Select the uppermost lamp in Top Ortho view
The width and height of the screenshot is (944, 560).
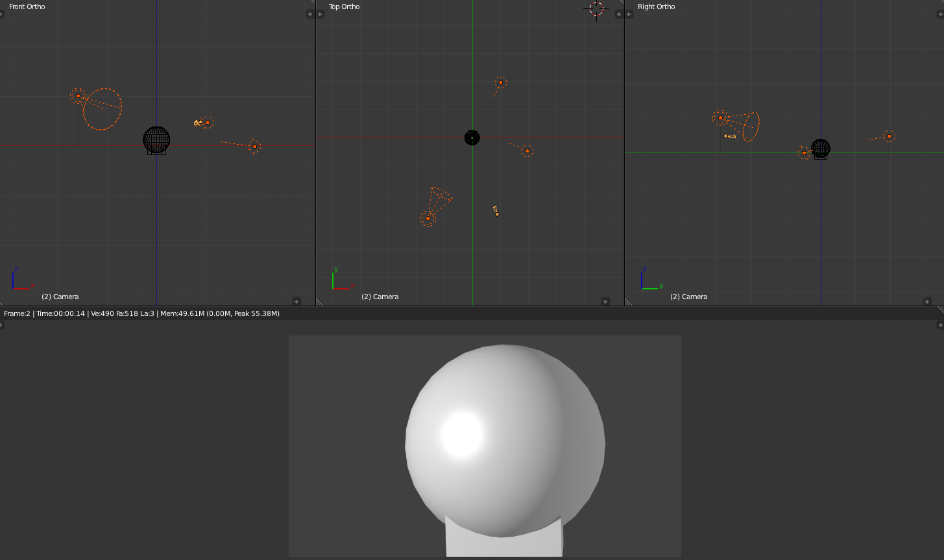point(500,82)
